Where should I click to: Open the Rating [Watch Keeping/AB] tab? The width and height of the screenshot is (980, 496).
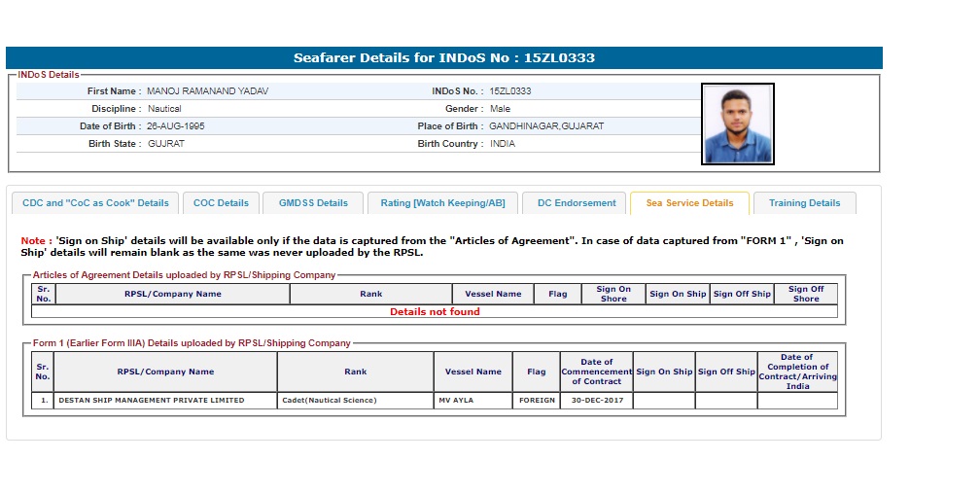pyautogui.click(x=442, y=203)
